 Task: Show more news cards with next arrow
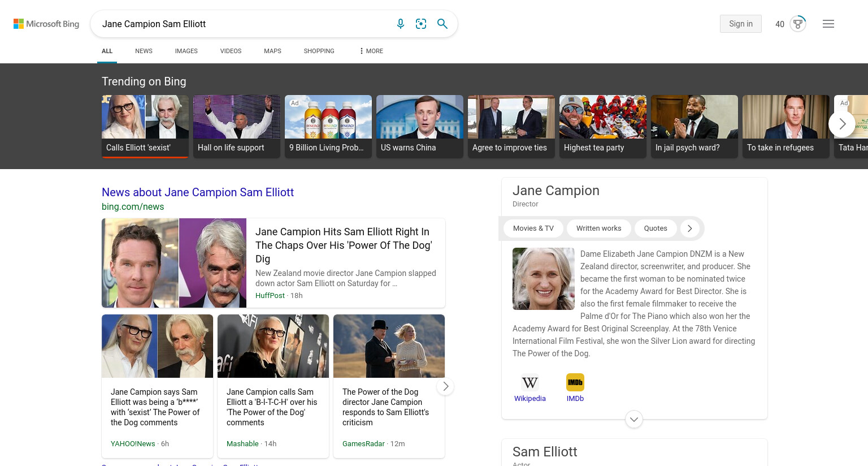(445, 386)
